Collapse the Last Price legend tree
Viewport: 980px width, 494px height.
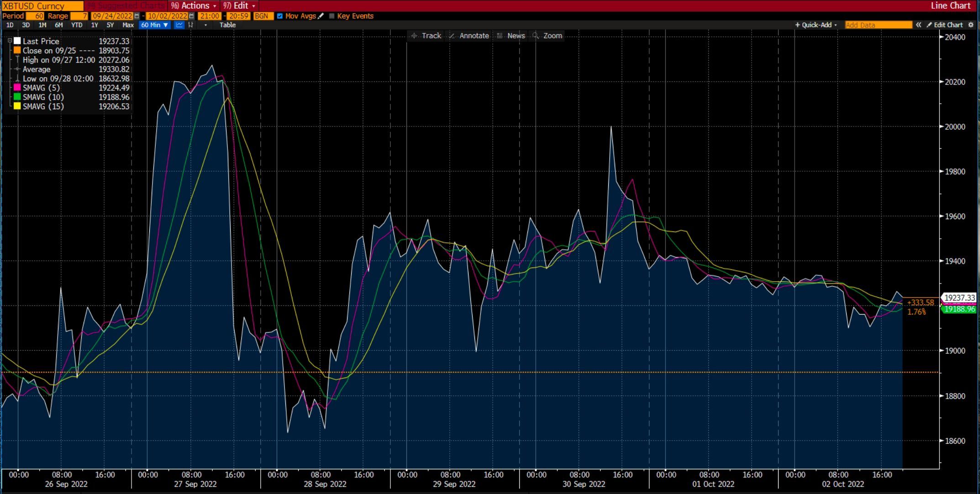point(10,41)
